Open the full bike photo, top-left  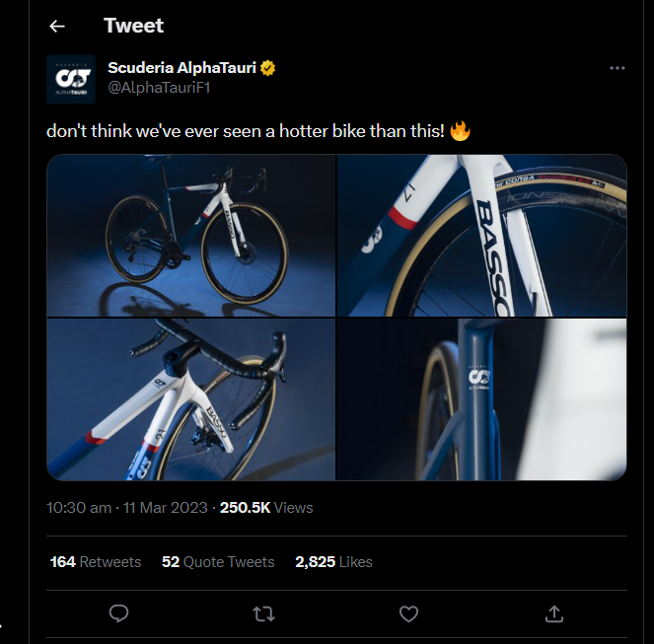point(190,235)
